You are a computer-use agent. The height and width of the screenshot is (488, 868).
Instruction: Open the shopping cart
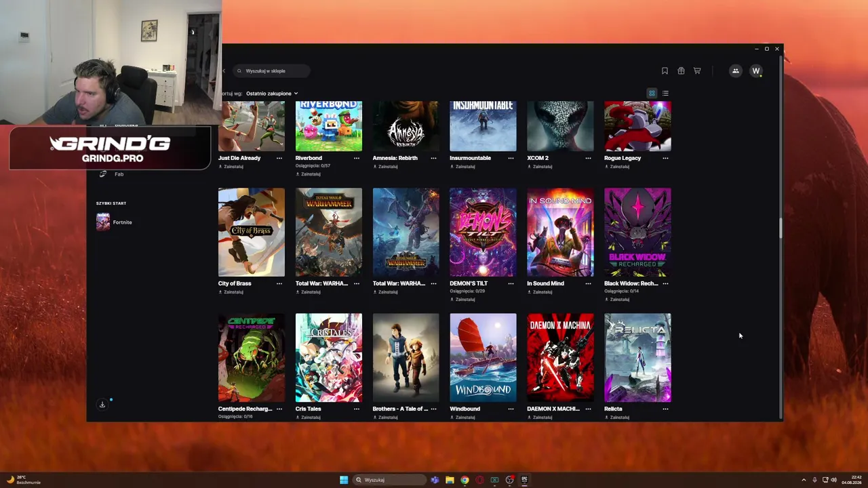[x=697, y=70]
